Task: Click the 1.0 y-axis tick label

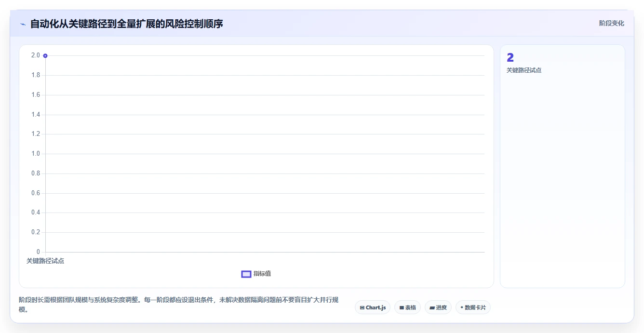Action: (36, 154)
